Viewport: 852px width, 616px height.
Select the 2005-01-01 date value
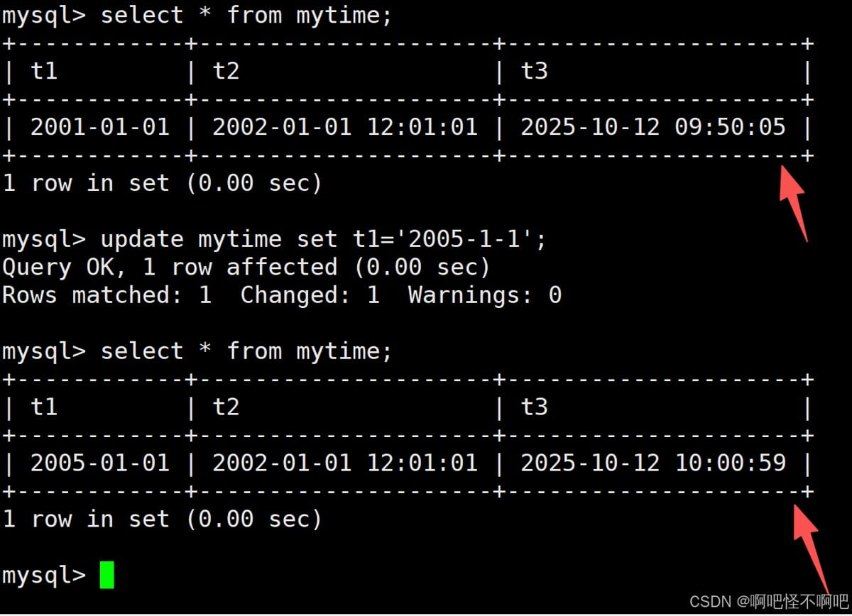coord(99,463)
